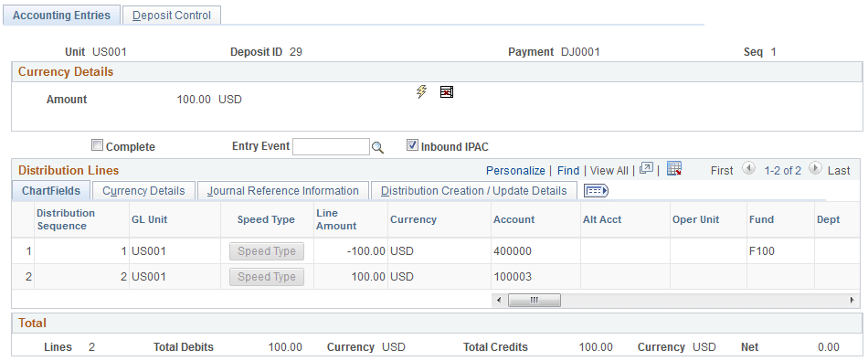
Task: Click View All in Distribution Lines
Action: 609,171
